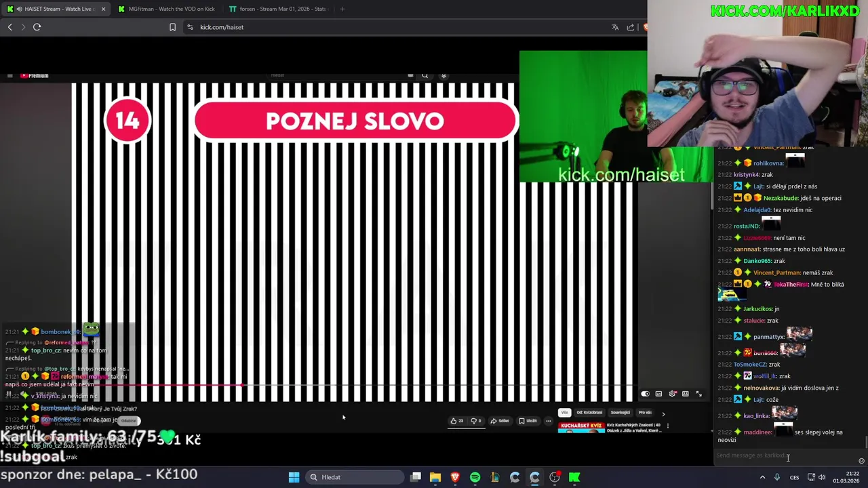This screenshot has height=488, width=868.
Task: Click the taskbar volume icon
Action: pos(822,477)
